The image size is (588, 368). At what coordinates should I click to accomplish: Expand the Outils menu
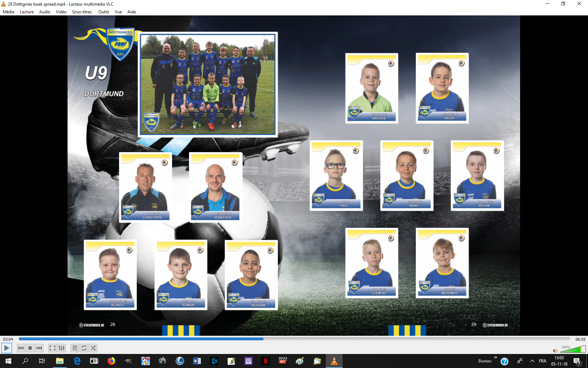pos(104,12)
